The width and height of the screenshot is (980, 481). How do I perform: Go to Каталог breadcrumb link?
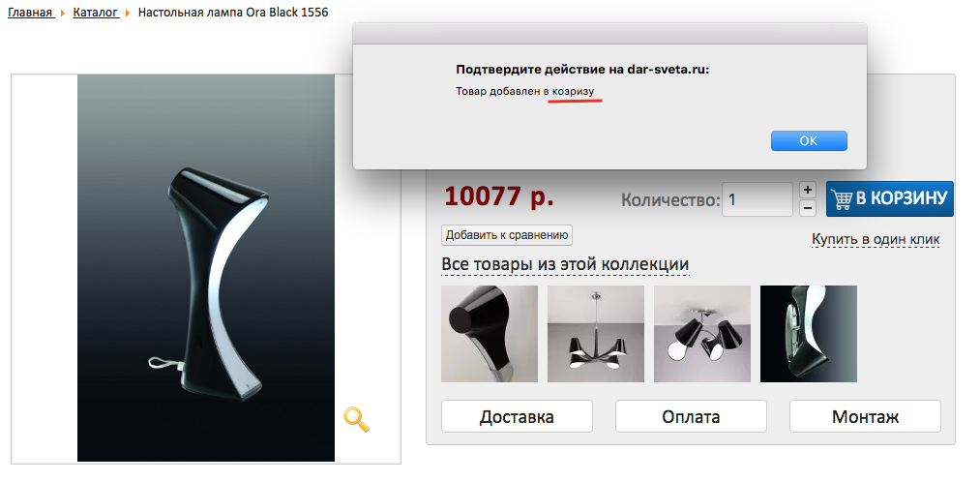96,12
